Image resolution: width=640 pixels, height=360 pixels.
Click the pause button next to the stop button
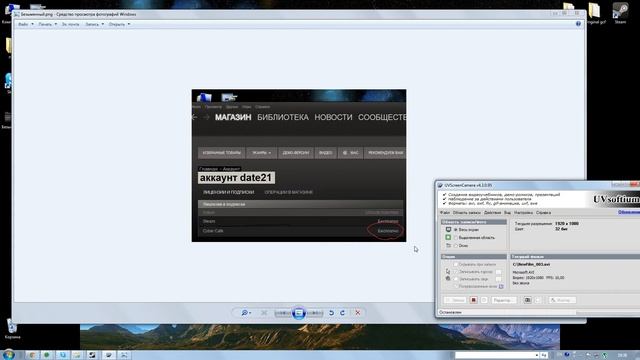pyautogui.click(x=484, y=300)
